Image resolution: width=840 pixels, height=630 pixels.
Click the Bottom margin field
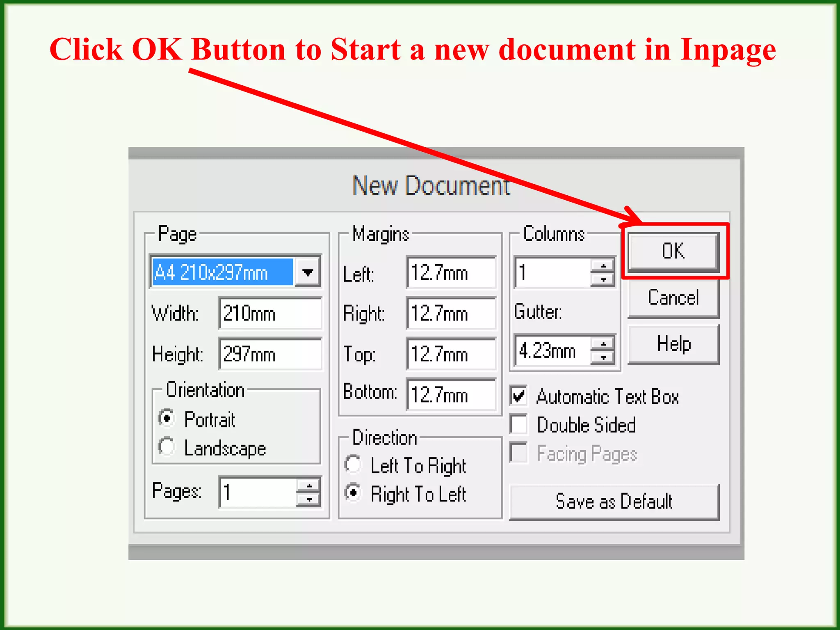[x=451, y=395]
